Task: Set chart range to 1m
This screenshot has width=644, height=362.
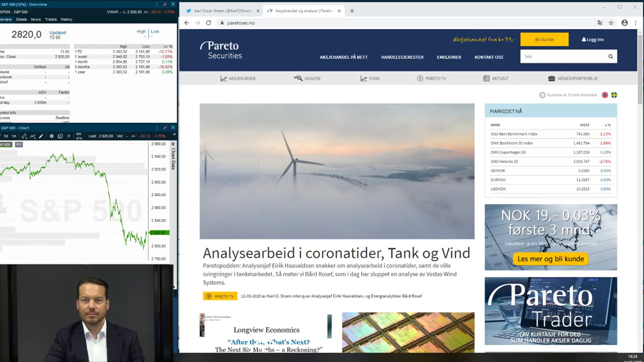Action: point(14,136)
